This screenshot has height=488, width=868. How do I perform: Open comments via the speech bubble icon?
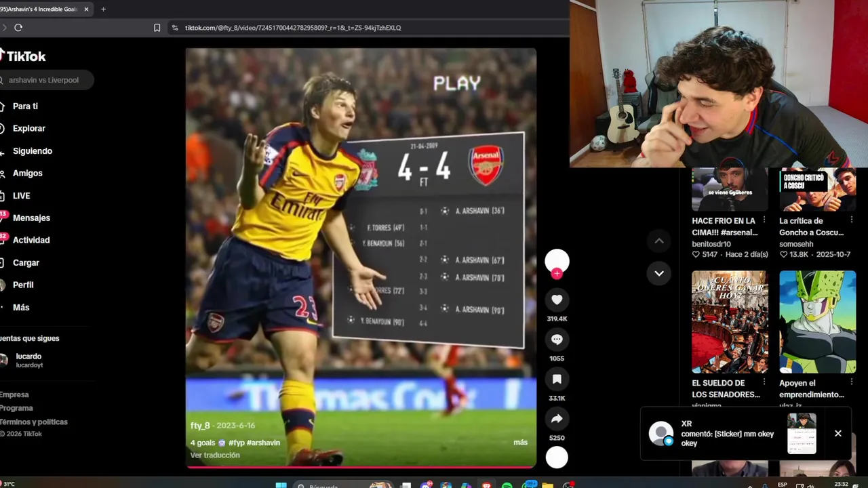point(557,340)
